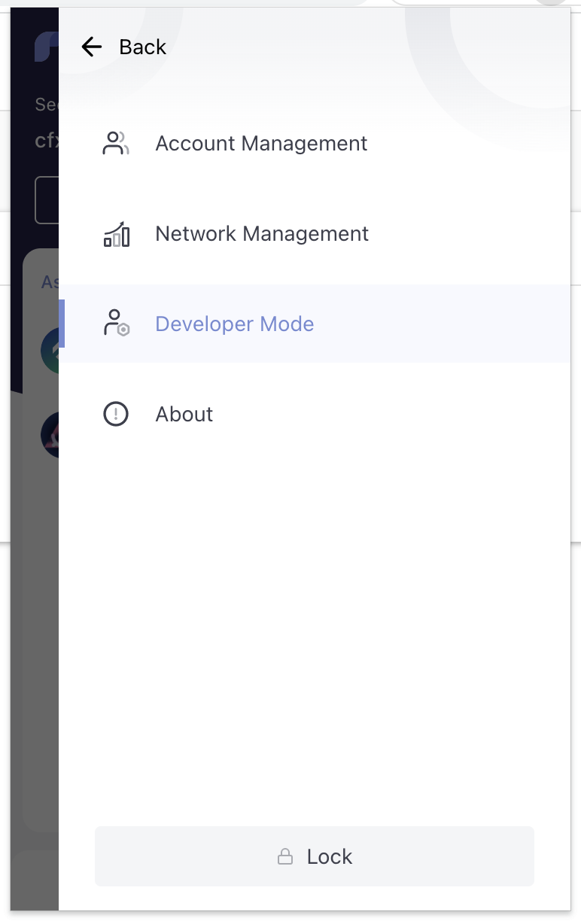581x924 pixels.
Task: Click the Network Management chart icon
Action: point(116,234)
